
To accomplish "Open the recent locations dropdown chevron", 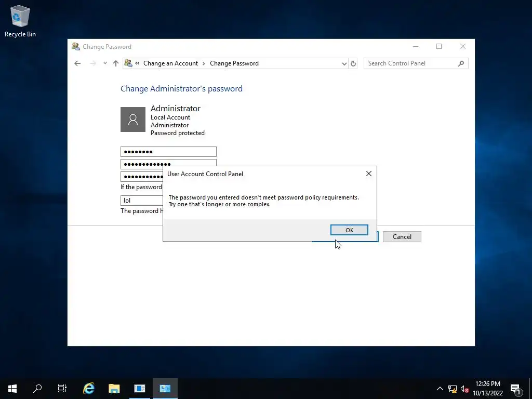I will (105, 63).
